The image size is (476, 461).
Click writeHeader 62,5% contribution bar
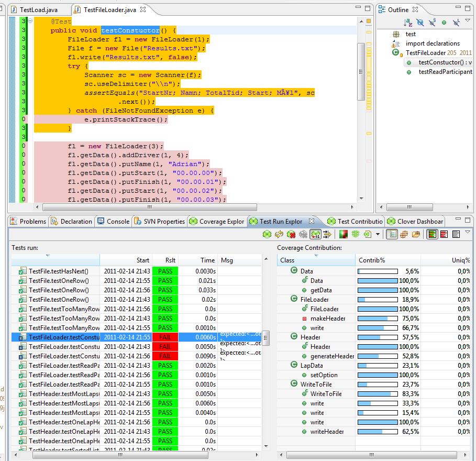(378, 432)
